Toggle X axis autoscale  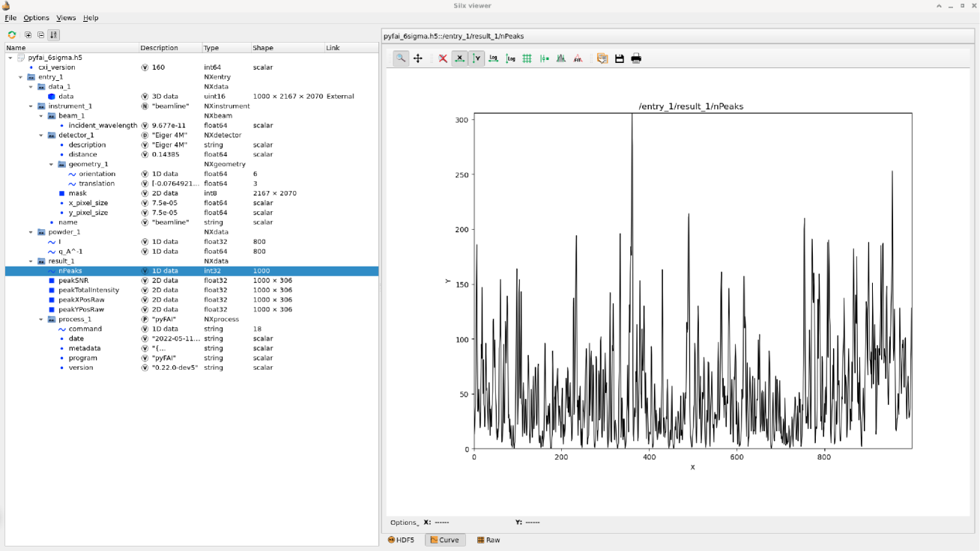(460, 58)
